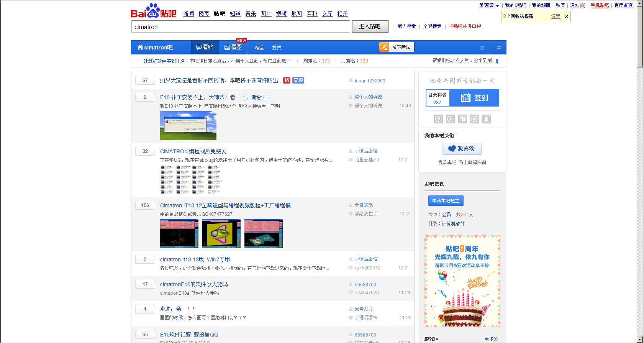
Task: Open 手机贴吧 link
Action: 600,6
